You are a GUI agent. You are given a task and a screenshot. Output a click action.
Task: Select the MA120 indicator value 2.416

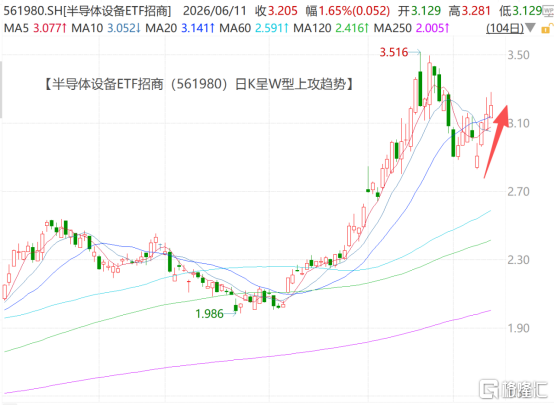(352, 28)
